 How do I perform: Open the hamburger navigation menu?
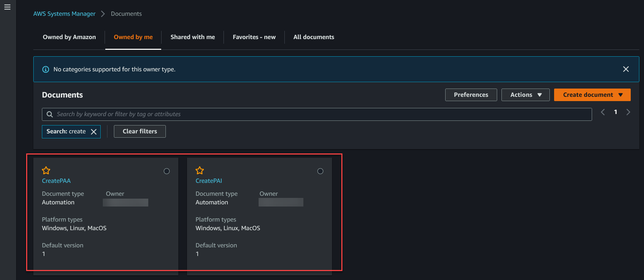pyautogui.click(x=7, y=7)
